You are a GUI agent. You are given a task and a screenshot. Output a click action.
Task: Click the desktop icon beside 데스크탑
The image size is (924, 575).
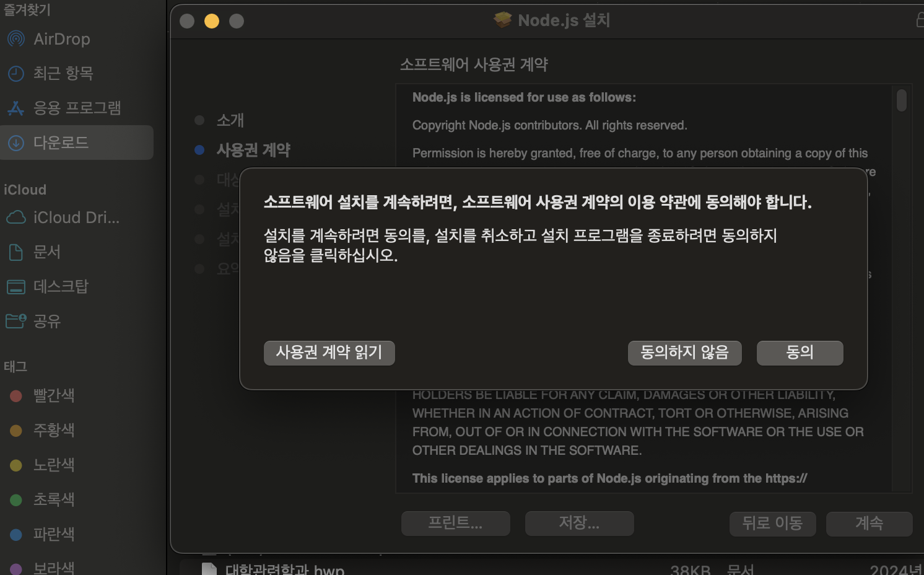pyautogui.click(x=15, y=287)
